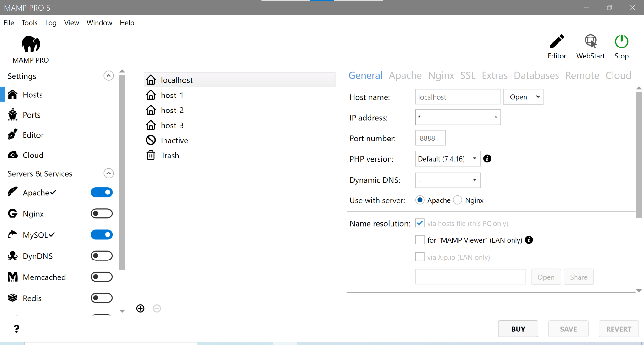Switch to the Apache tab
Image resolution: width=644 pixels, height=345 pixels.
click(x=405, y=75)
